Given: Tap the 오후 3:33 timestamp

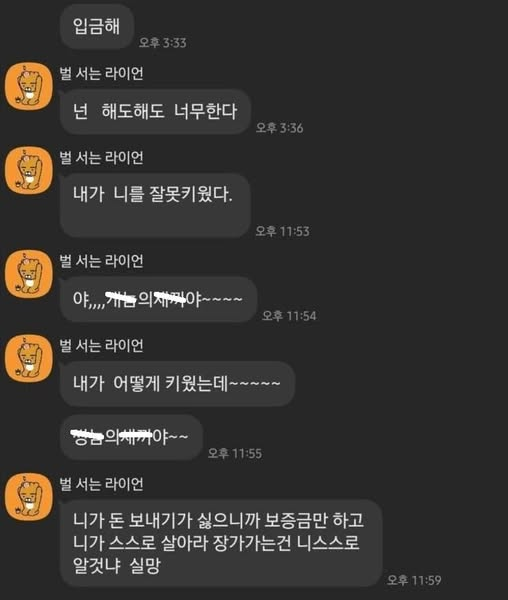Looking at the screenshot, I should tap(163, 42).
